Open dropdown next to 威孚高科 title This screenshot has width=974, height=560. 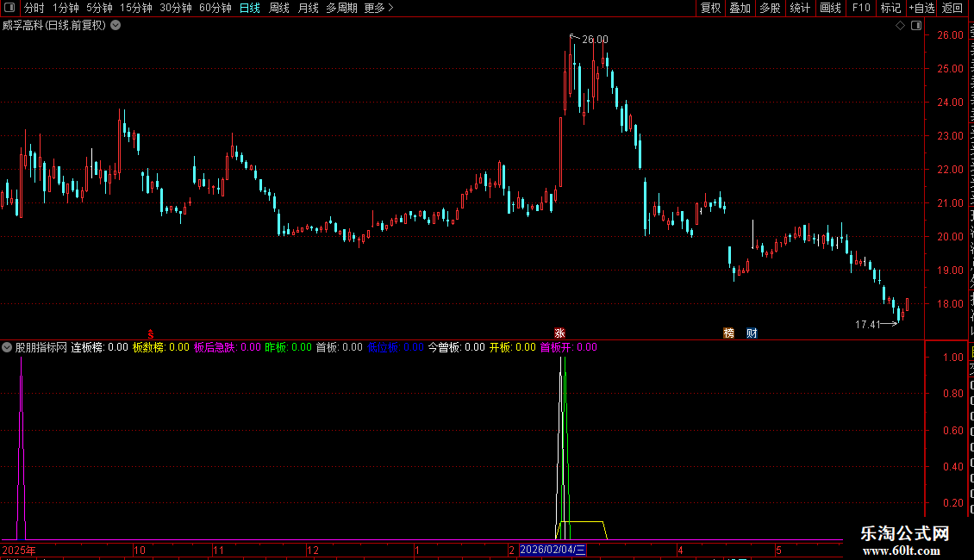116,26
